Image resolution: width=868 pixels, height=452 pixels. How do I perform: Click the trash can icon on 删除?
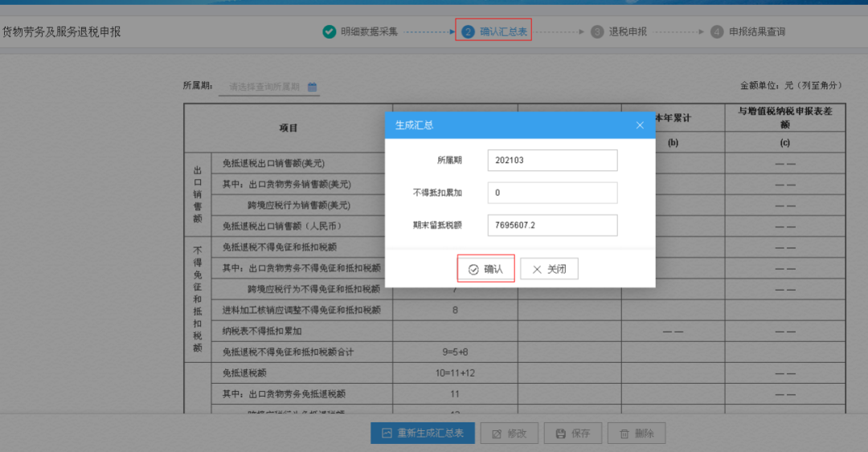point(624,434)
